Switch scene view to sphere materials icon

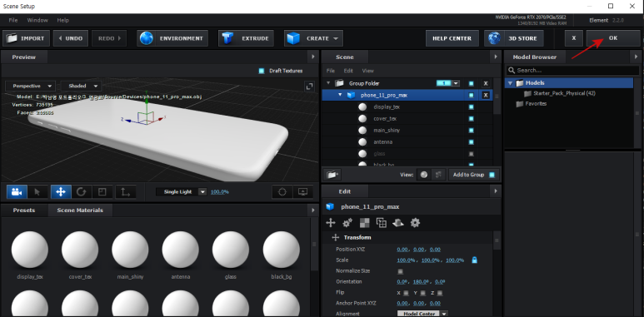tap(424, 175)
